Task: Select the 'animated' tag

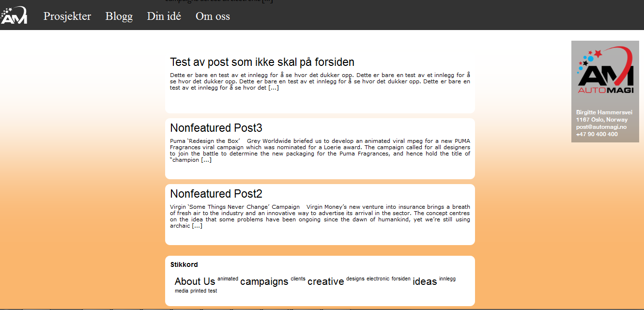Action: 228,279
